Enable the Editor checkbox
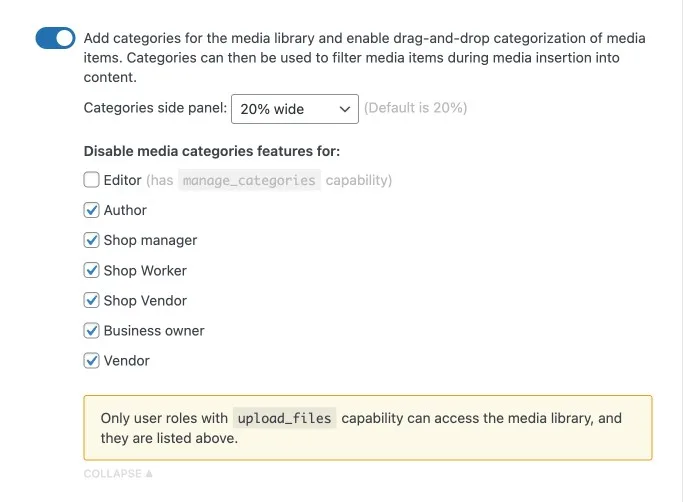 coord(92,181)
